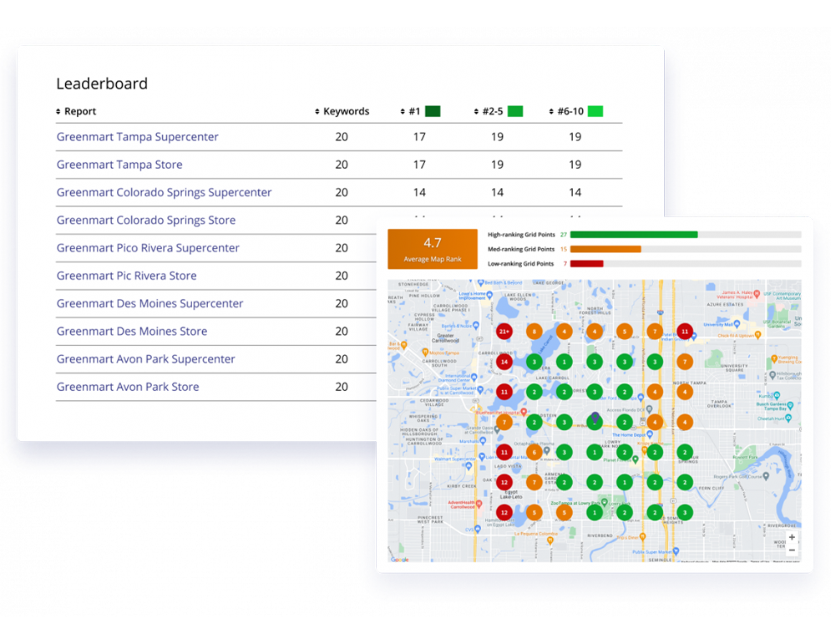Sort leaderboard by #6-10 column

tap(568, 112)
